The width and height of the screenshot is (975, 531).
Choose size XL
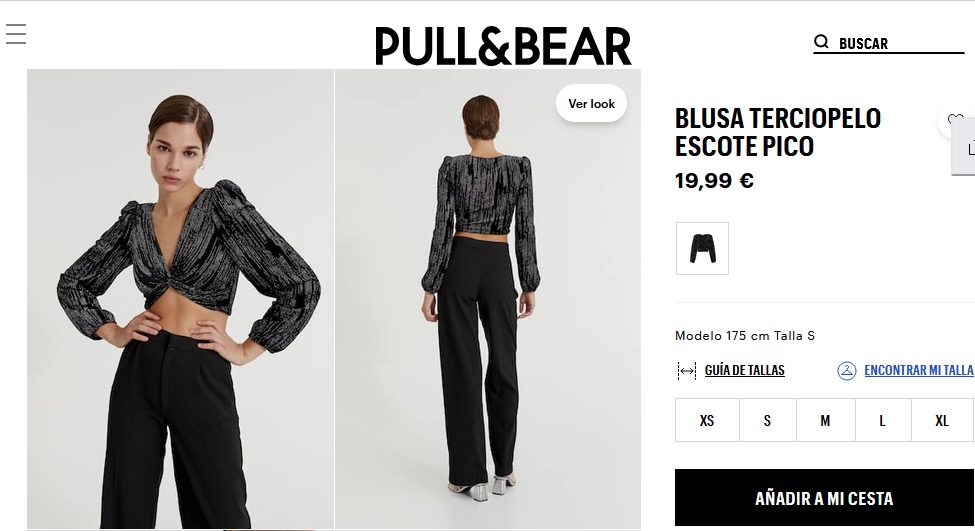[942, 421]
